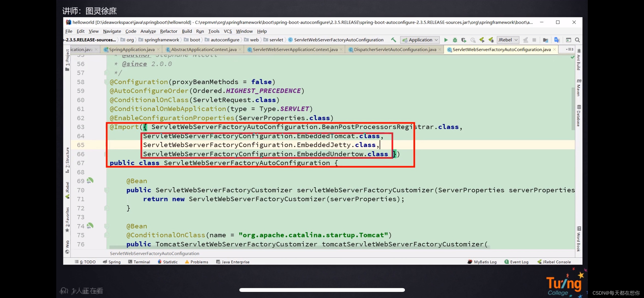The image size is (644, 298).
Task: Click the springframework breadcrumb folder
Action: (x=159, y=40)
